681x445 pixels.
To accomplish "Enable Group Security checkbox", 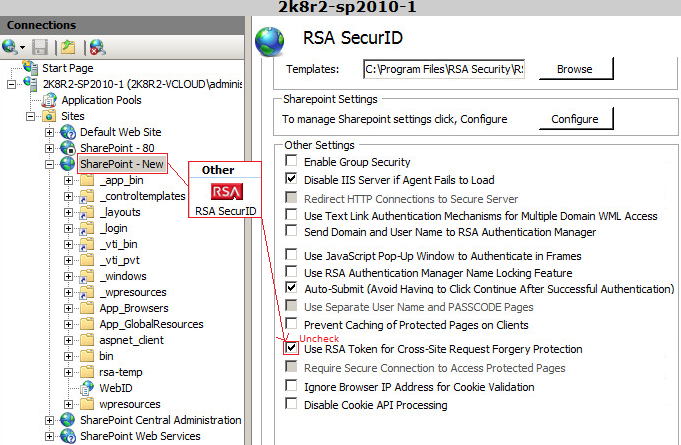I will tap(291, 162).
